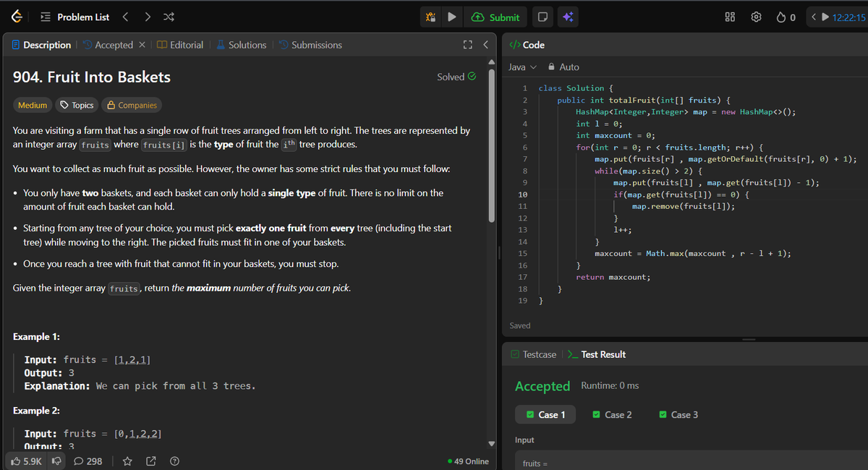Image resolution: width=868 pixels, height=470 pixels.
Task: Open the Editorial tab
Action: coord(180,45)
